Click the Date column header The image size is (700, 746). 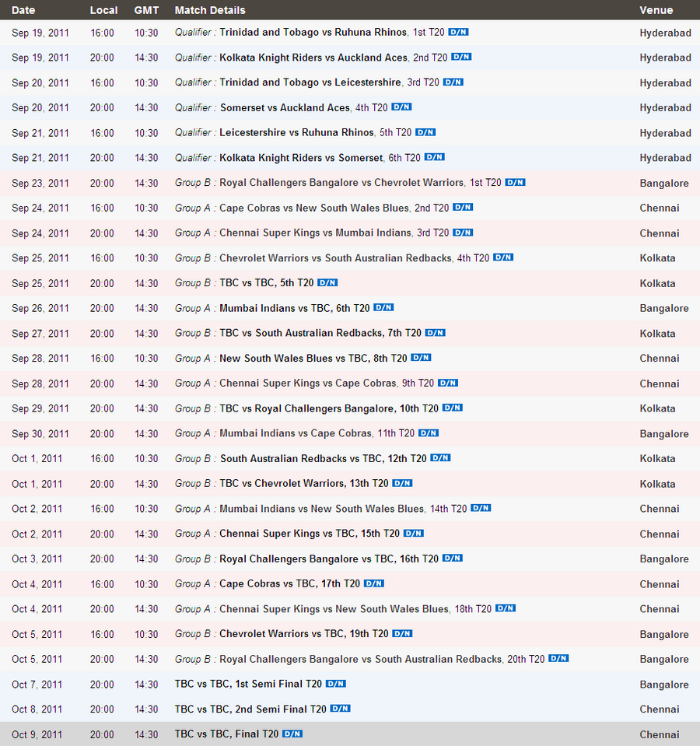(x=23, y=10)
